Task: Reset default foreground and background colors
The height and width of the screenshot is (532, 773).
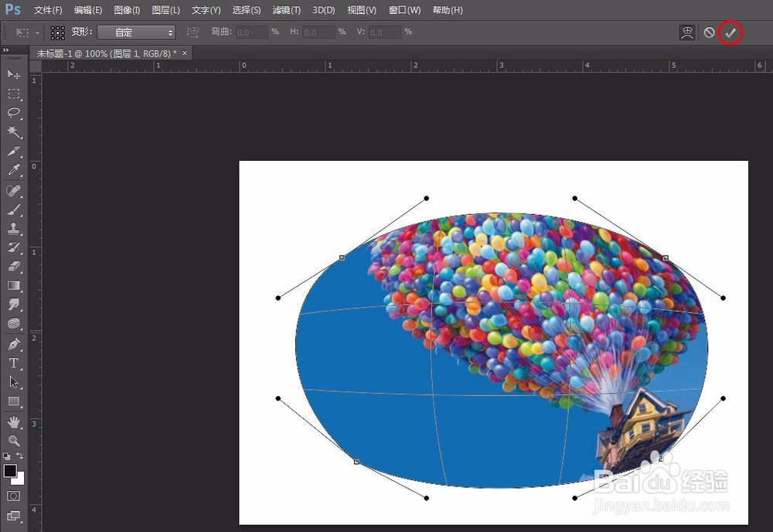Action: [6, 456]
